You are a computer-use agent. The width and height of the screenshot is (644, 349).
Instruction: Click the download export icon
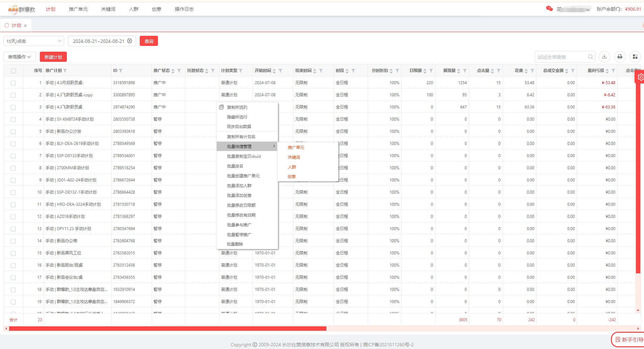[604, 57]
